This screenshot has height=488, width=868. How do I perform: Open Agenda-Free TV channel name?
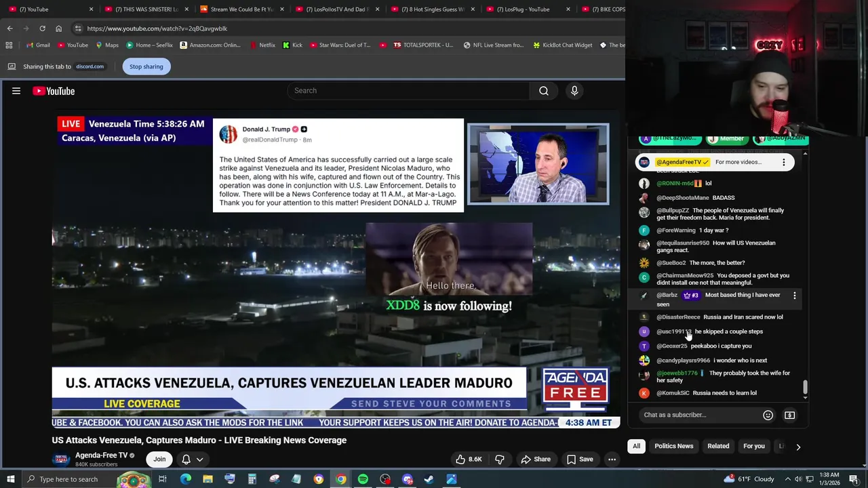(102, 455)
